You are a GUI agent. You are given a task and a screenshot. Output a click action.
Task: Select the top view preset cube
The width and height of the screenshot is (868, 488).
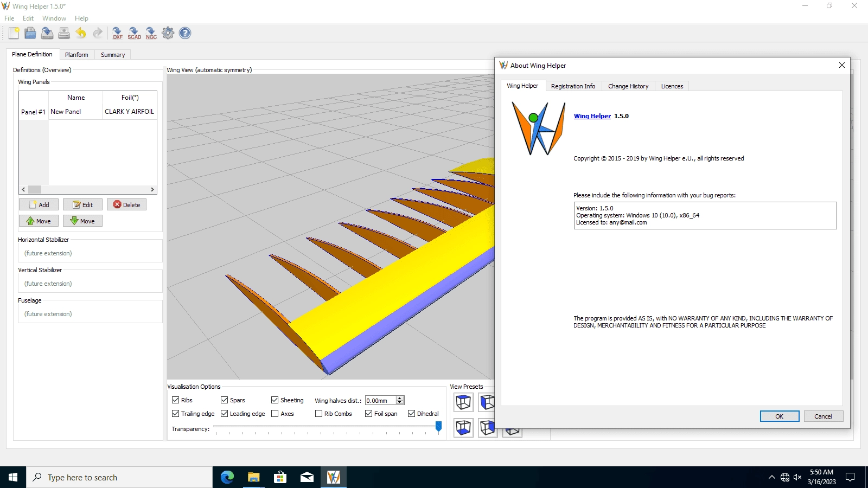click(x=463, y=402)
